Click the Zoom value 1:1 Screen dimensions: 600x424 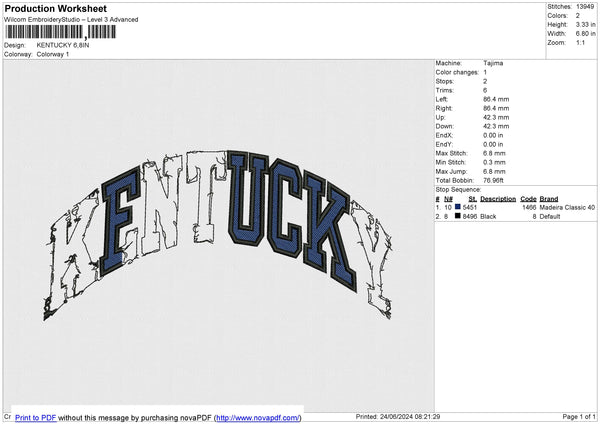[580, 43]
